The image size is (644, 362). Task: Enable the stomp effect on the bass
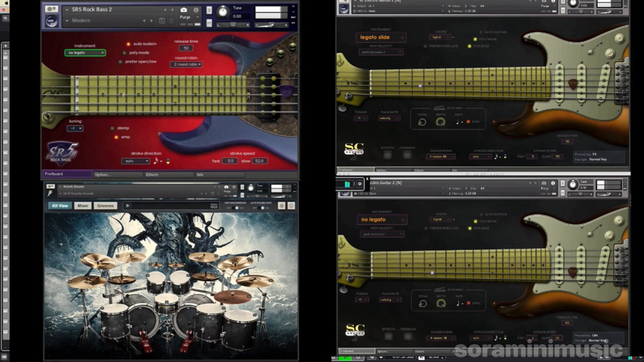pos(112,128)
